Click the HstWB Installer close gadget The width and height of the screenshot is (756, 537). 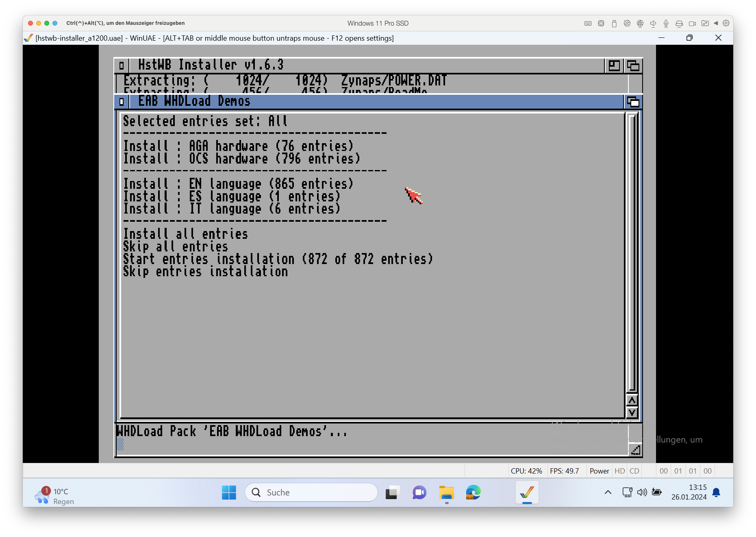[x=122, y=65]
